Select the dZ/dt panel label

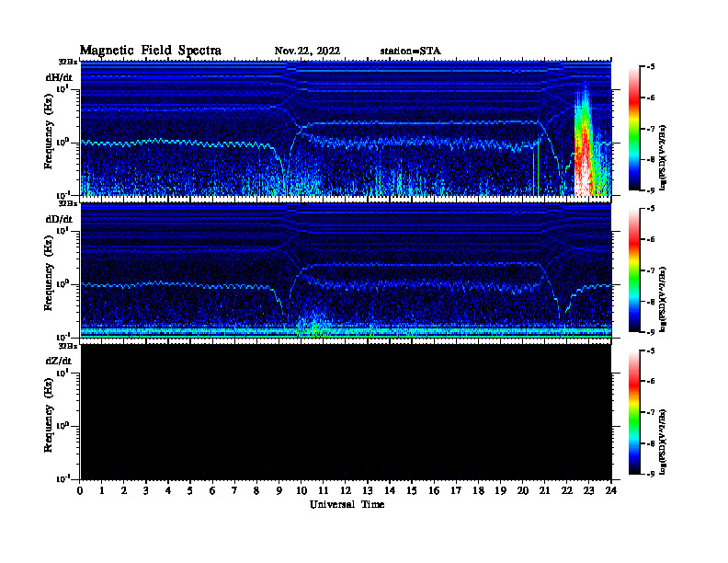click(x=59, y=361)
